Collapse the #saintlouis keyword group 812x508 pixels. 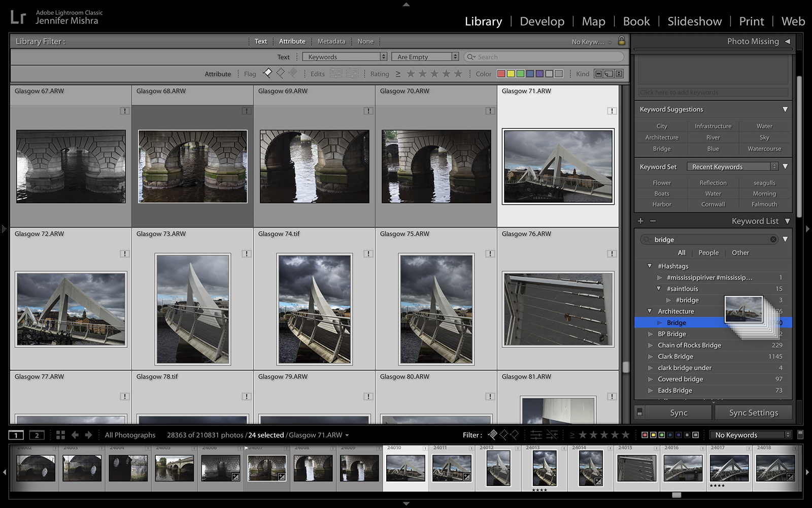(x=658, y=289)
